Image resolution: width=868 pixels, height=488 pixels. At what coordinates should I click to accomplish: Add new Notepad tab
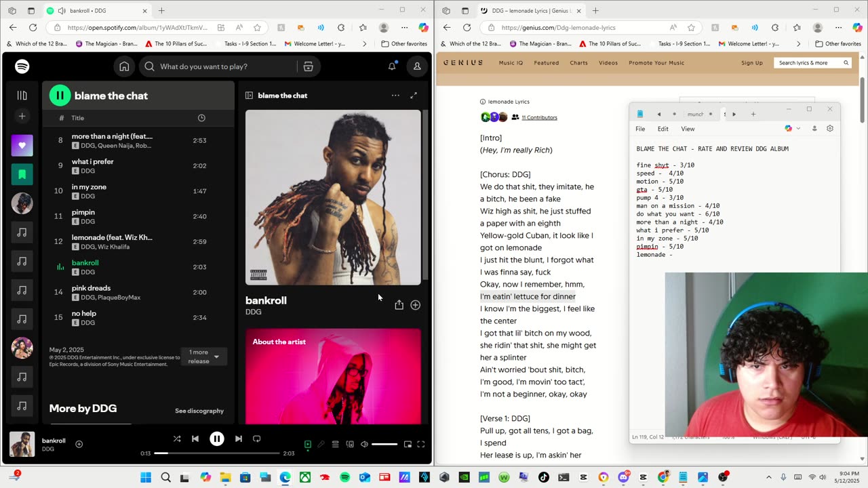pos(753,114)
